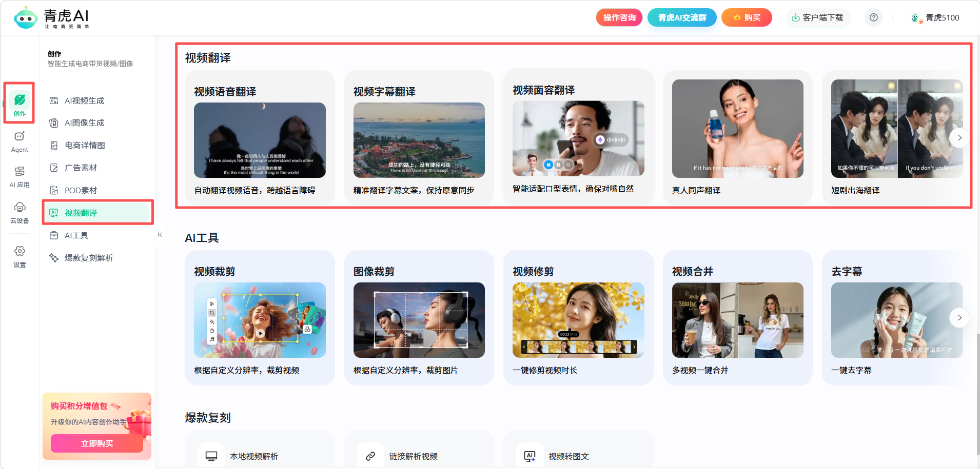Click the 客户端下载 button
Viewport: 980px width, 469px height.
(x=818, y=17)
